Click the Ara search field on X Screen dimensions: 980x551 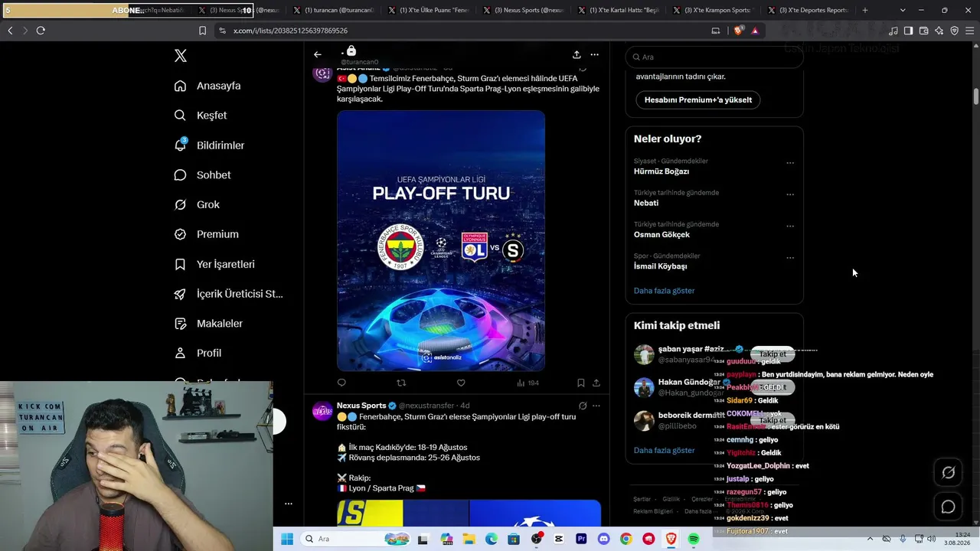click(x=714, y=57)
